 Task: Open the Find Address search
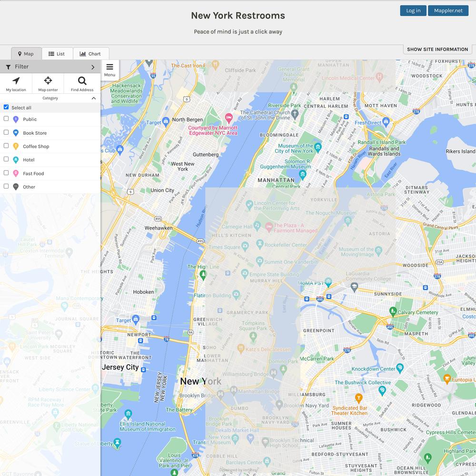click(82, 83)
